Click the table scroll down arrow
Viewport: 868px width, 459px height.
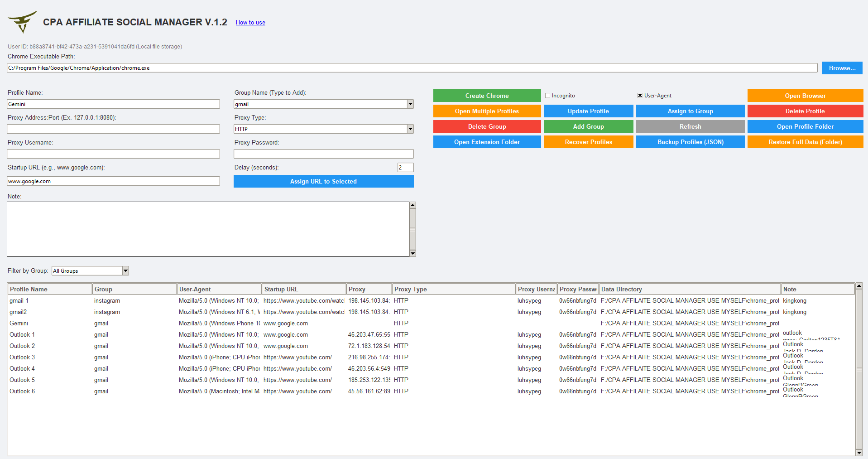pyautogui.click(x=859, y=453)
